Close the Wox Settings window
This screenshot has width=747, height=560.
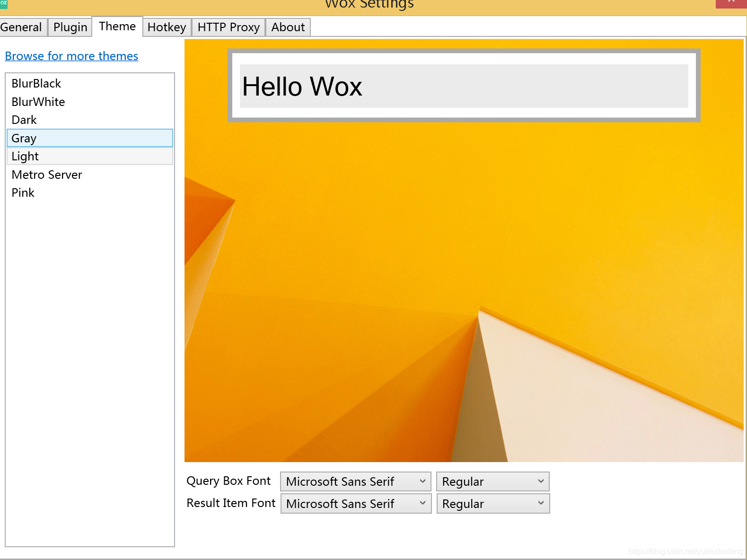pos(731,4)
